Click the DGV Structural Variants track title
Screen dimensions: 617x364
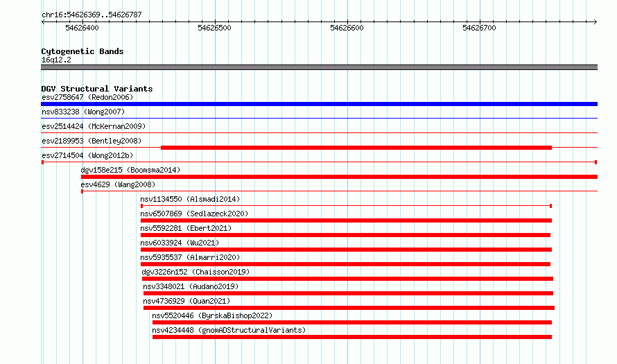(97, 89)
